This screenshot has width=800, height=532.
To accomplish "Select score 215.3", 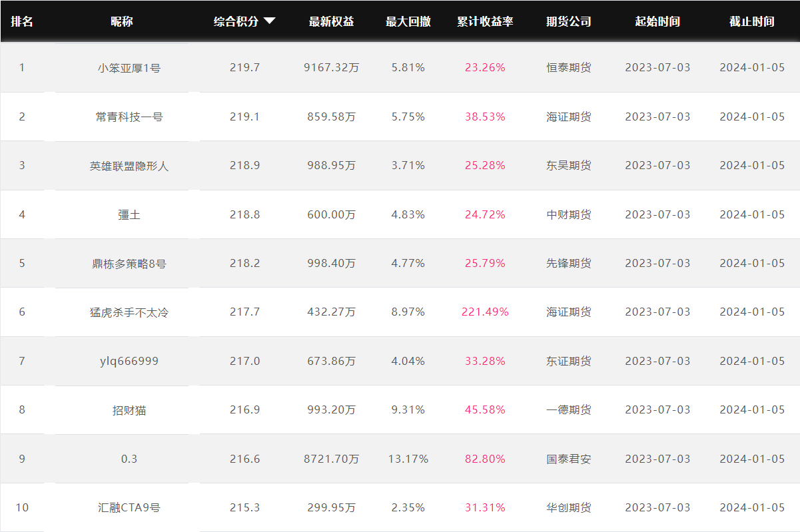I will [x=244, y=507].
